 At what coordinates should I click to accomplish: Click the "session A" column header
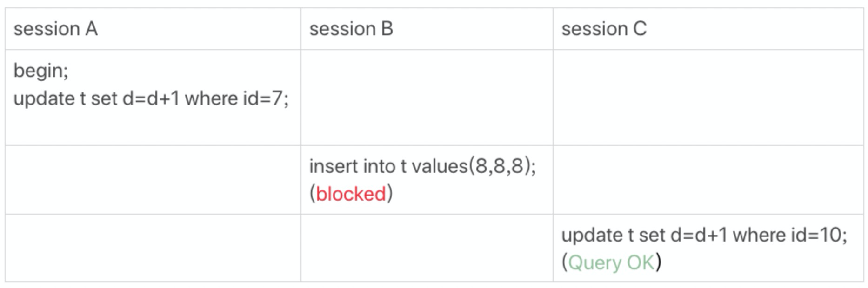point(55,29)
